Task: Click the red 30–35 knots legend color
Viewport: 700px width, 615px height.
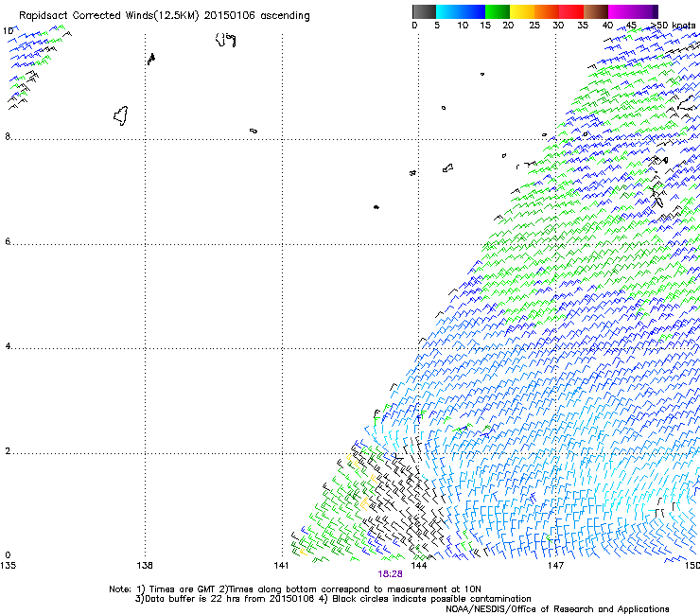Action: pos(571,11)
